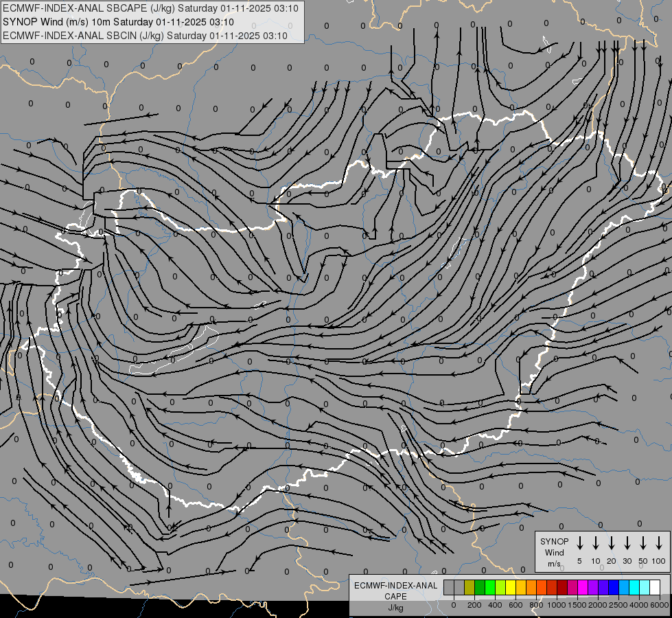Image resolution: width=672 pixels, height=618 pixels.
Task: Click the 'J/kg' unit label in the legend
Action: 395,608
